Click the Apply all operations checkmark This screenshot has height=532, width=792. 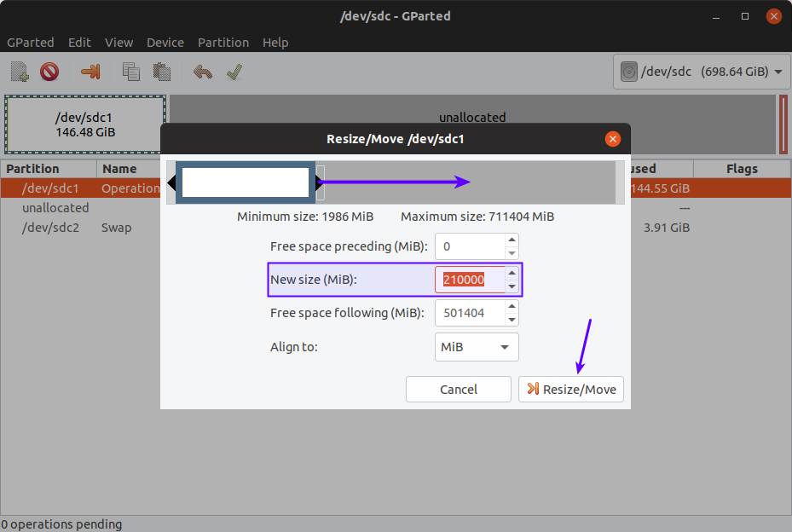point(234,72)
